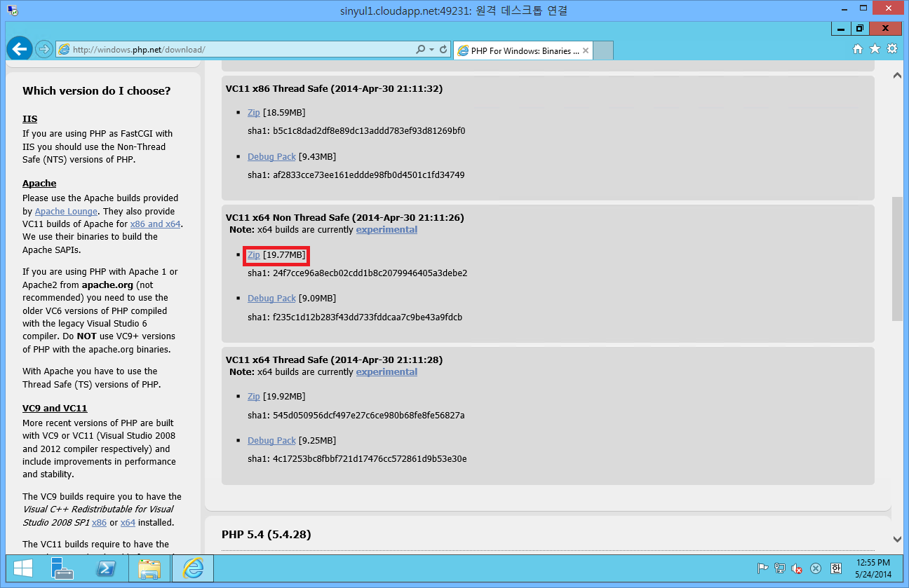Click the page scrollbar up arrow
909x588 pixels.
coord(897,75)
